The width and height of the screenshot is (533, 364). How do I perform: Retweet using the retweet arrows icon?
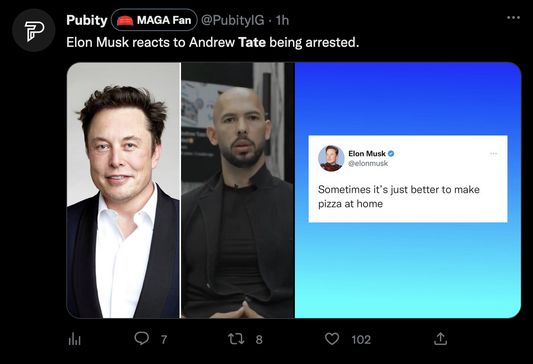click(x=236, y=339)
